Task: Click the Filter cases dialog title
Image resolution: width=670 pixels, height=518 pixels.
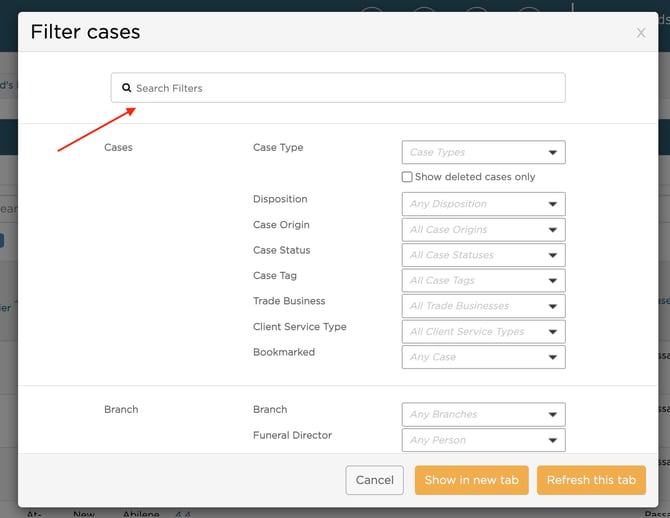Action: pos(85,32)
